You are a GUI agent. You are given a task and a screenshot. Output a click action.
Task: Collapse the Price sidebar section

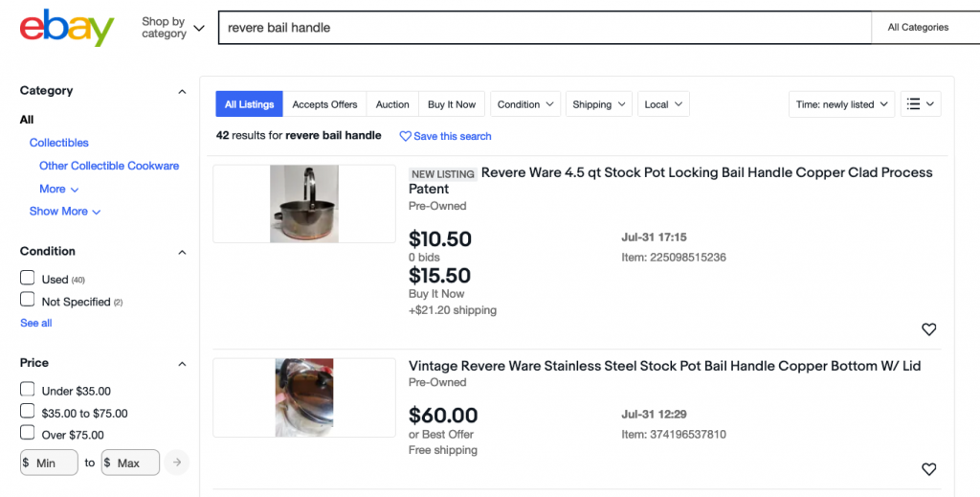[x=182, y=364]
